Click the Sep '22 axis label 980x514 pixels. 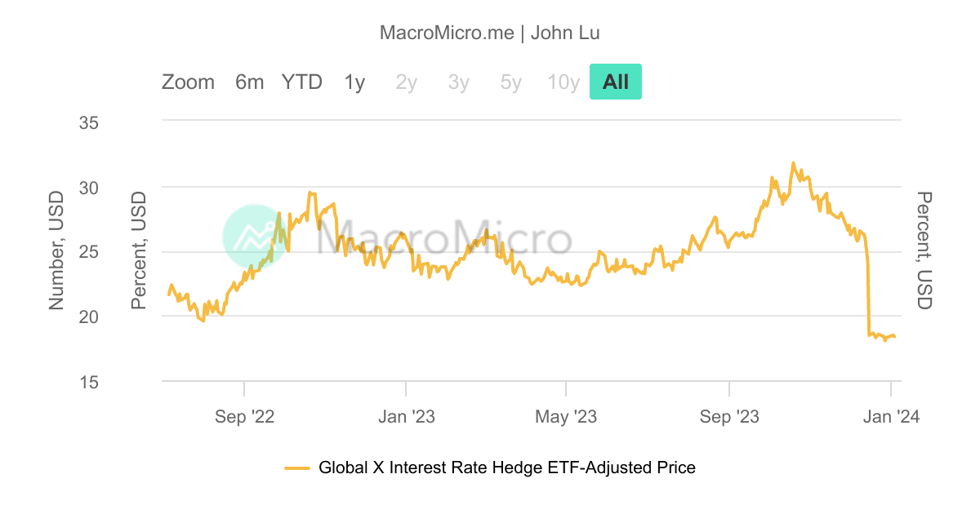(x=246, y=416)
